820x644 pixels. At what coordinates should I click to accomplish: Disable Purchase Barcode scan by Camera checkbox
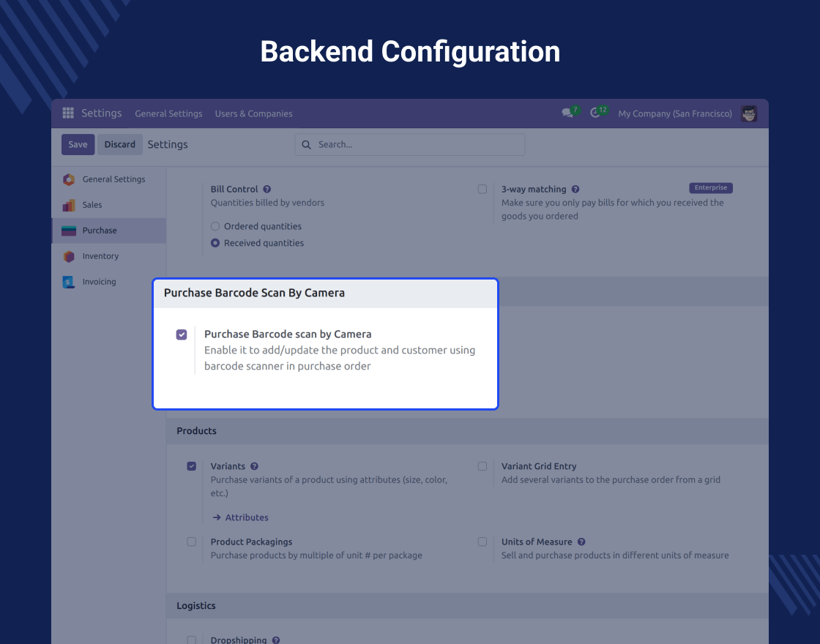click(182, 334)
